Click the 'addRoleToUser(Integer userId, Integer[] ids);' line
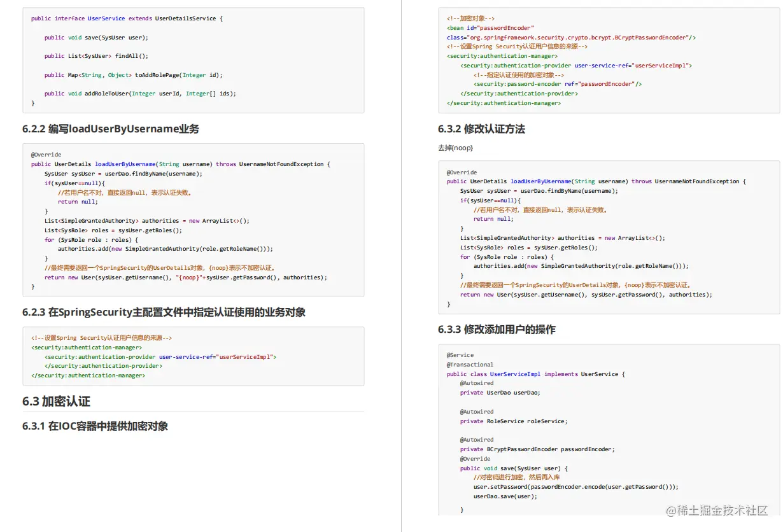The height and width of the screenshot is (532, 783). click(x=140, y=94)
